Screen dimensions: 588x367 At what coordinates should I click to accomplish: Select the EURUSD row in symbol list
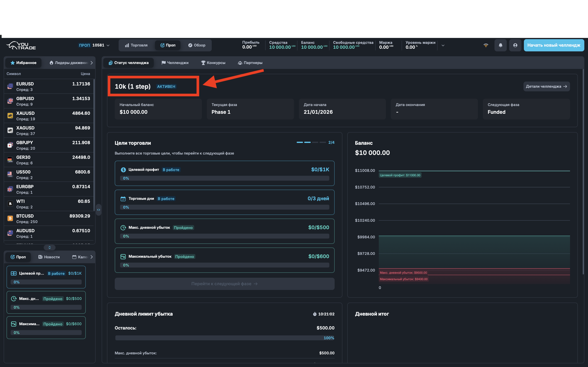click(49, 86)
